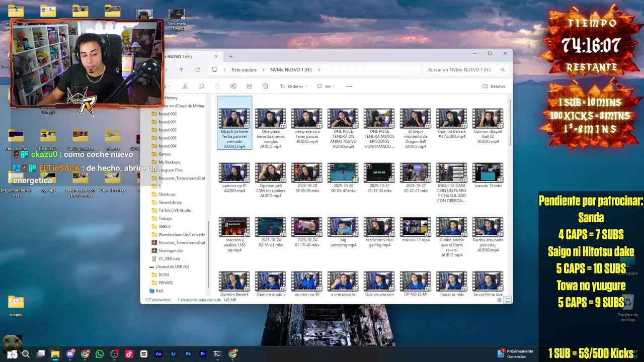644x362 pixels.
Task: Open CapCut from the taskbar
Action: pyautogui.click(x=144, y=354)
